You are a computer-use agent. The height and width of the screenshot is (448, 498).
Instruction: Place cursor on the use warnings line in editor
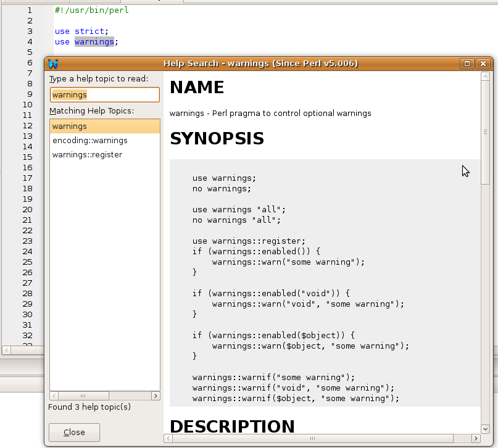click(x=86, y=41)
